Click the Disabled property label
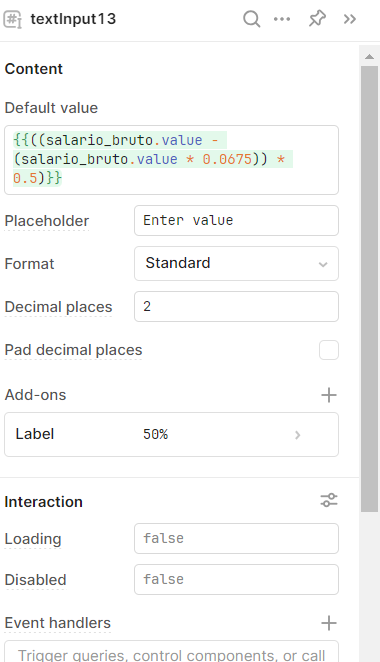 35,580
